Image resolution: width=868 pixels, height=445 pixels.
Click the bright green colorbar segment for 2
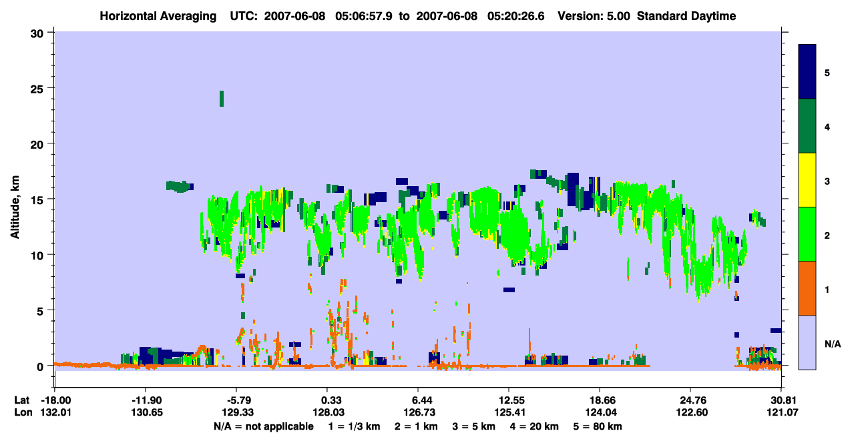tap(807, 234)
